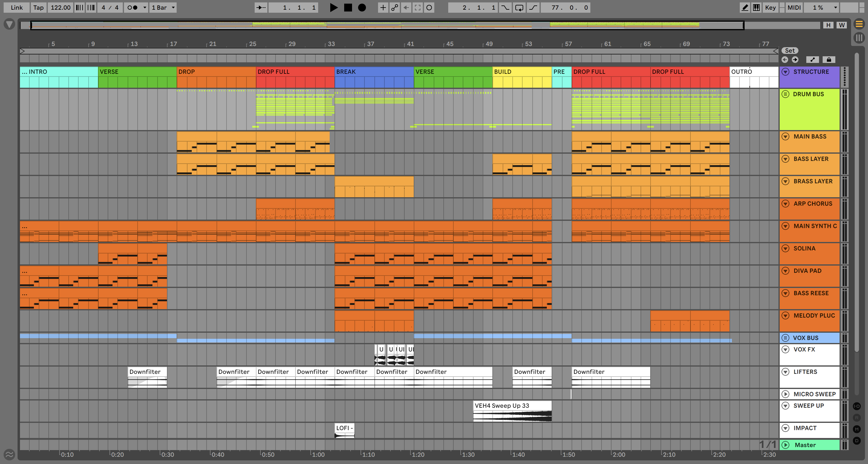Click the Lock Envelopes padlock icon

[x=829, y=60]
